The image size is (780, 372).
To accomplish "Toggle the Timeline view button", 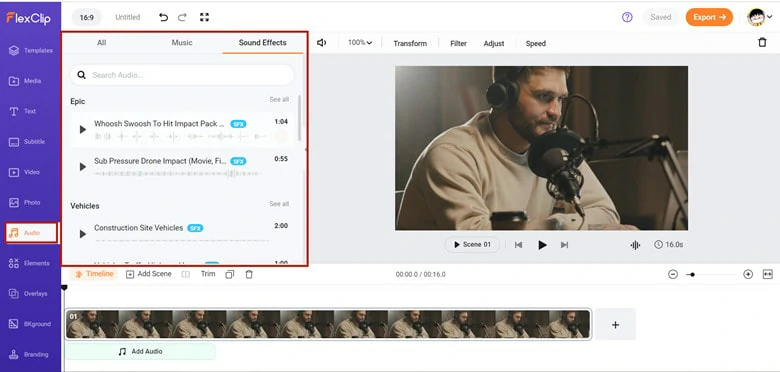I will 95,274.
